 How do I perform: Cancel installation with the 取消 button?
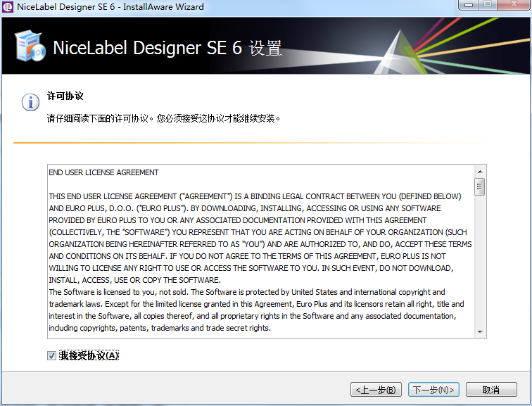[490, 390]
